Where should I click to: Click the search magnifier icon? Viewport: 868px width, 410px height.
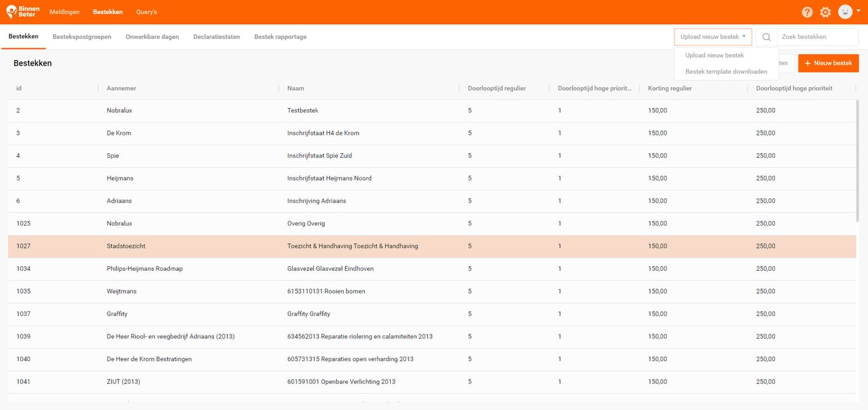pyautogui.click(x=766, y=37)
